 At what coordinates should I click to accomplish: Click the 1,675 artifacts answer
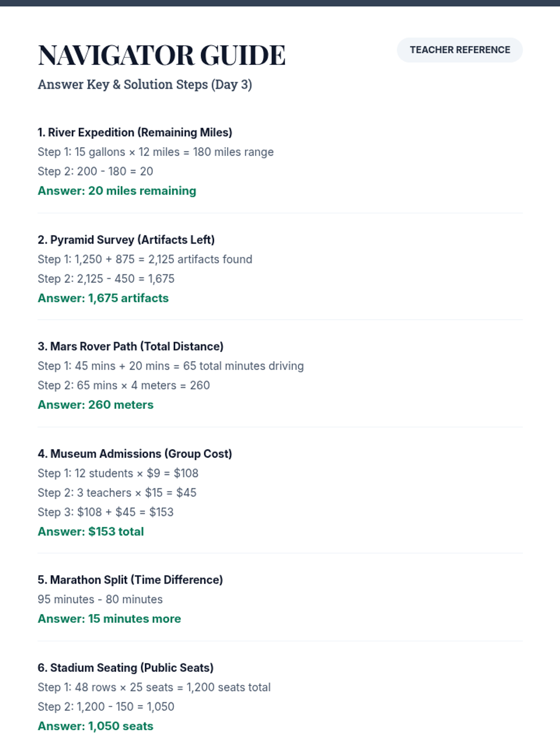[x=103, y=298]
